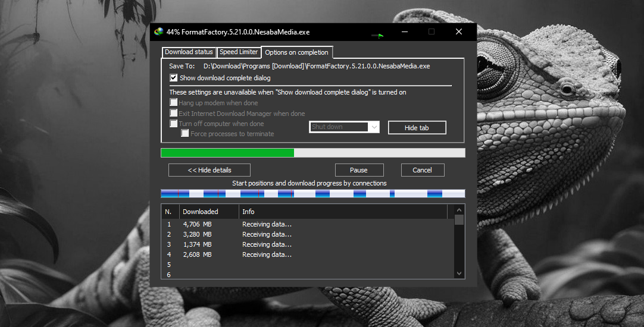Select connection row with 2,608 MB
Viewport: 644px width, 327px height.
(x=308, y=254)
